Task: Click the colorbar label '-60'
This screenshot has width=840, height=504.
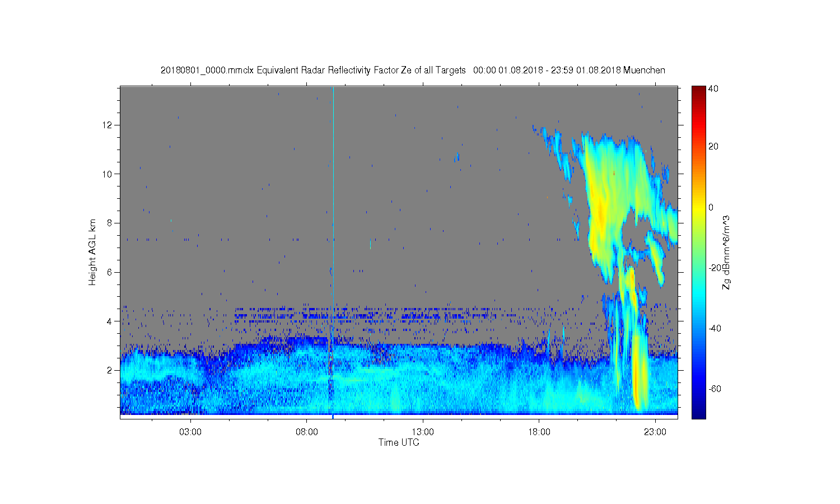Action: [x=715, y=389]
